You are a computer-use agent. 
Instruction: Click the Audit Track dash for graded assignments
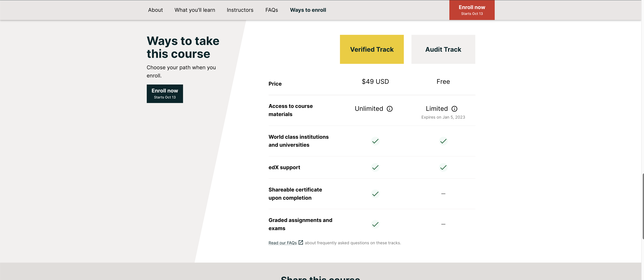click(443, 224)
